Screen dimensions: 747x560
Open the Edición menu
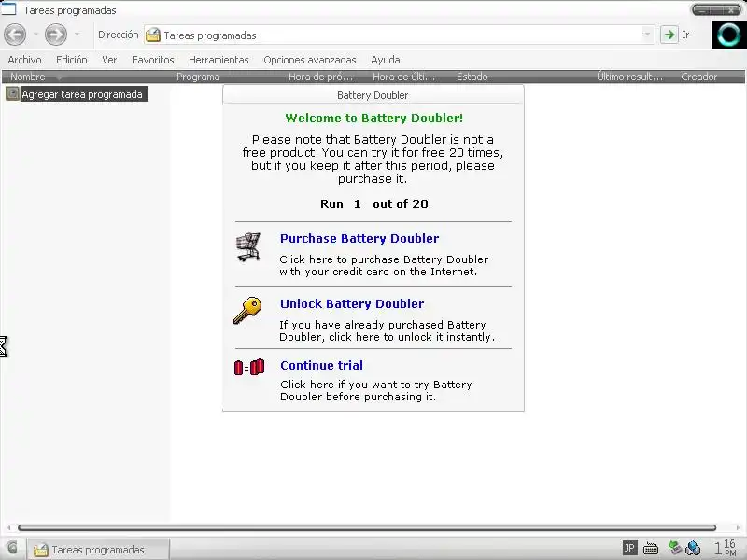[x=72, y=60]
